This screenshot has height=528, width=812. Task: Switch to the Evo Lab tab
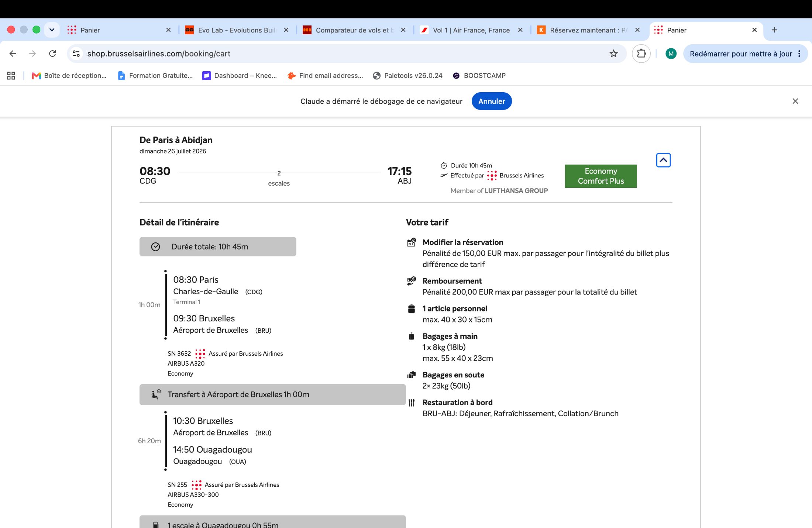[x=236, y=30]
